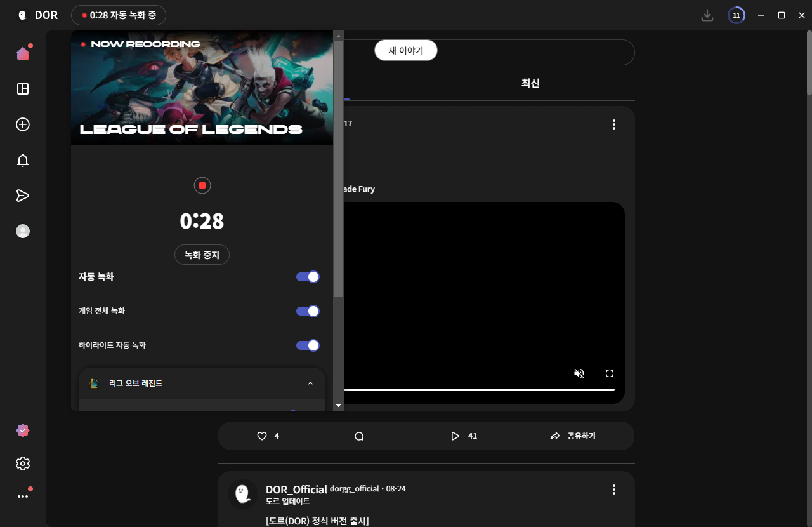Stop recording with the red square icon
Viewport: 812px width, 527px height.
pyautogui.click(x=202, y=185)
